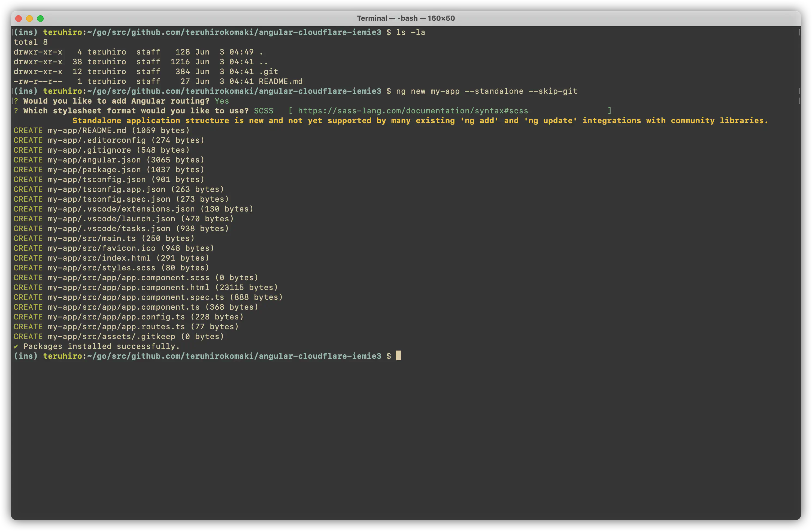Click the 'SCSS' stylesheet format answer
The height and width of the screenshot is (531, 812).
263,111
